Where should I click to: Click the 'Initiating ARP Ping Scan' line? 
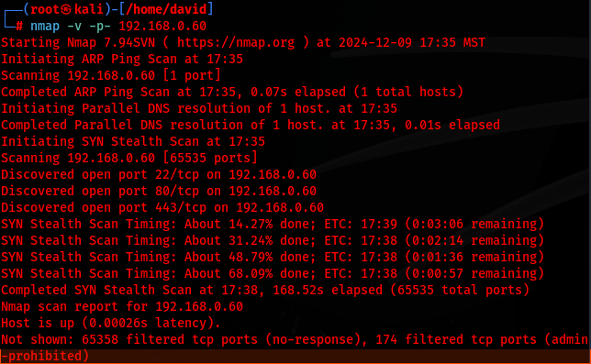pos(122,59)
